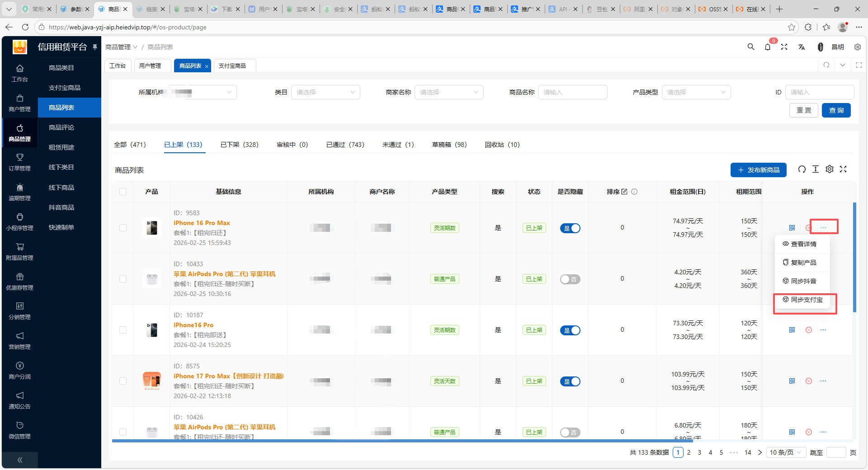Open the header search magnifier icon
This screenshot has width=868, height=470.
pos(751,47)
